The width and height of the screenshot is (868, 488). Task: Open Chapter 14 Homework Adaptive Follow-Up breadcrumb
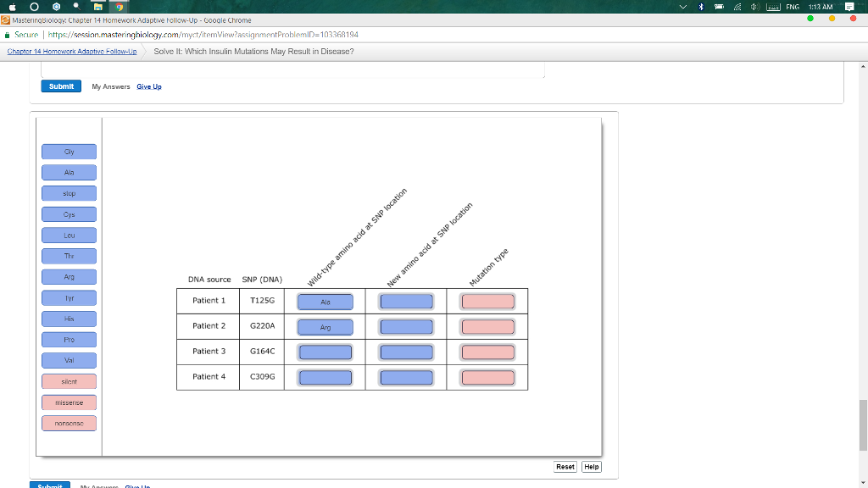pyautogui.click(x=72, y=52)
